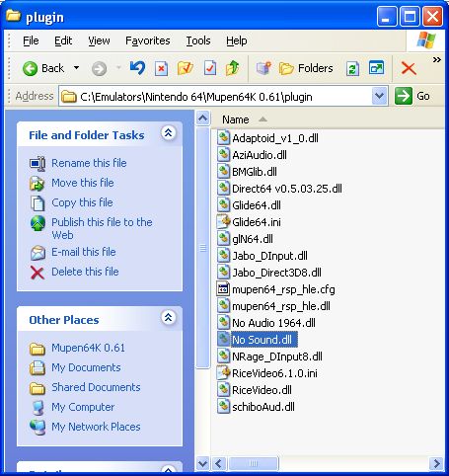The width and height of the screenshot is (449, 476).
Task: Click the Full Screen toolbar icon
Action: click(x=377, y=68)
